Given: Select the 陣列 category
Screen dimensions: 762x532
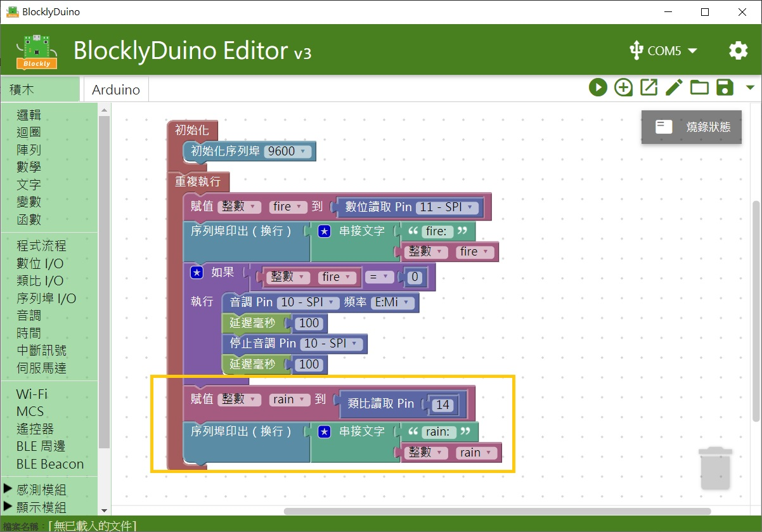Looking at the screenshot, I should [x=29, y=150].
